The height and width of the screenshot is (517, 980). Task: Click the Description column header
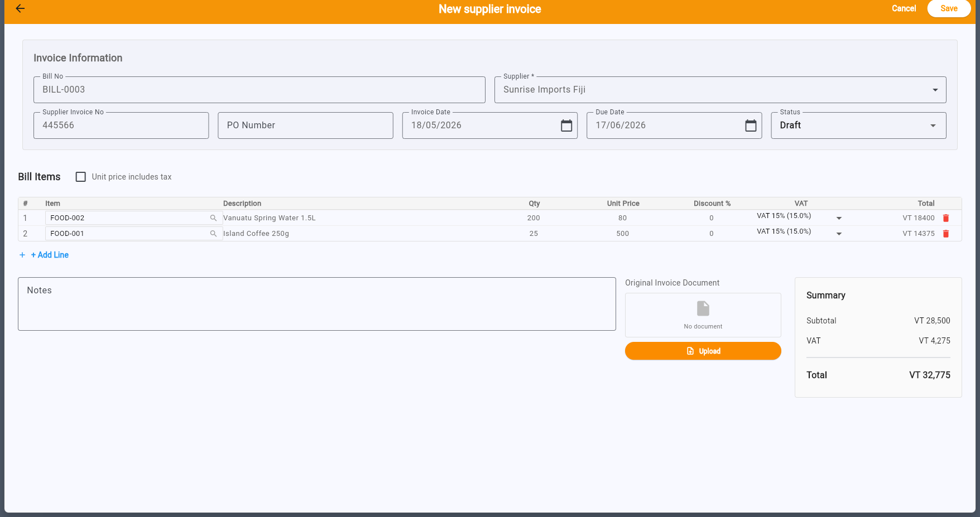(242, 204)
